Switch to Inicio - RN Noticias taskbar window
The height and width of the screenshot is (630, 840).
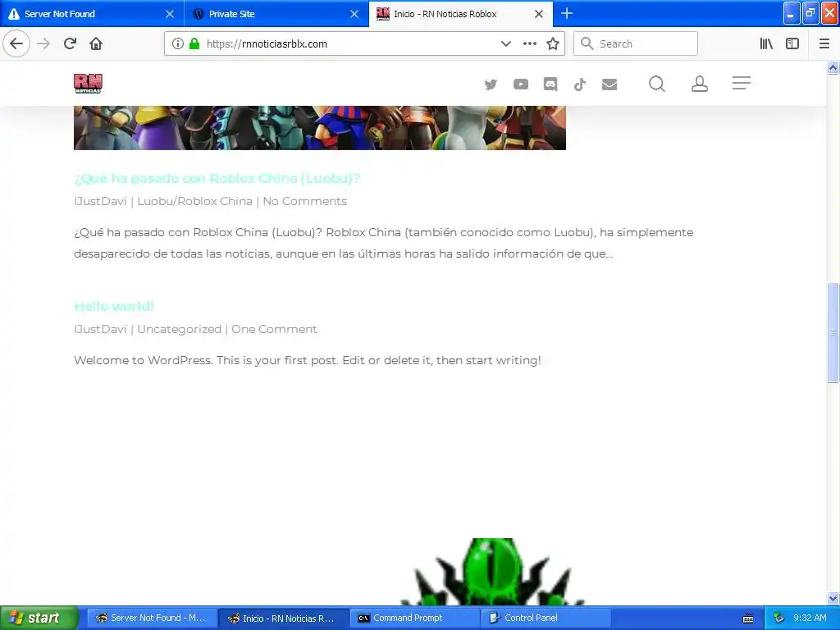click(x=283, y=619)
